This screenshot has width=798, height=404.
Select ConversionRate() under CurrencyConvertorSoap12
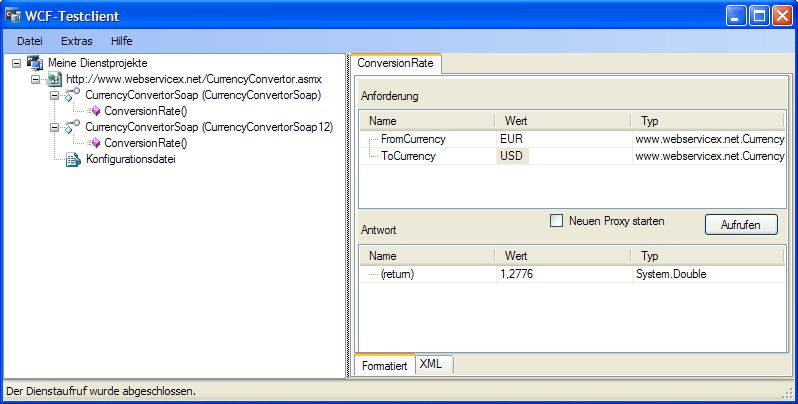(146, 143)
